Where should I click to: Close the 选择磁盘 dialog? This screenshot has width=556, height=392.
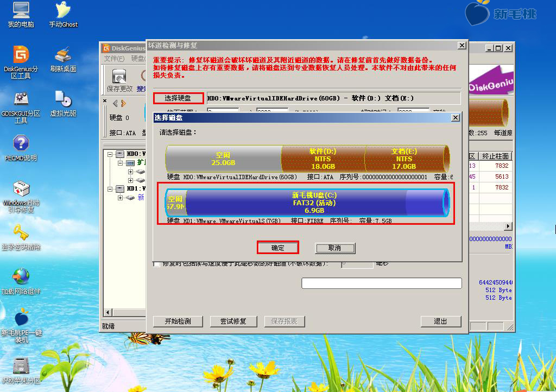pyautogui.click(x=456, y=118)
